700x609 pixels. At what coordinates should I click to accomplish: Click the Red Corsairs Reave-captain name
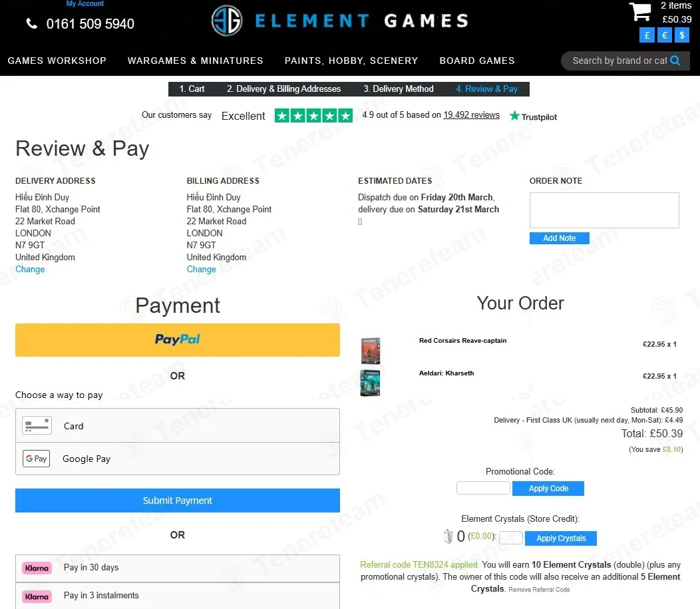pos(462,341)
